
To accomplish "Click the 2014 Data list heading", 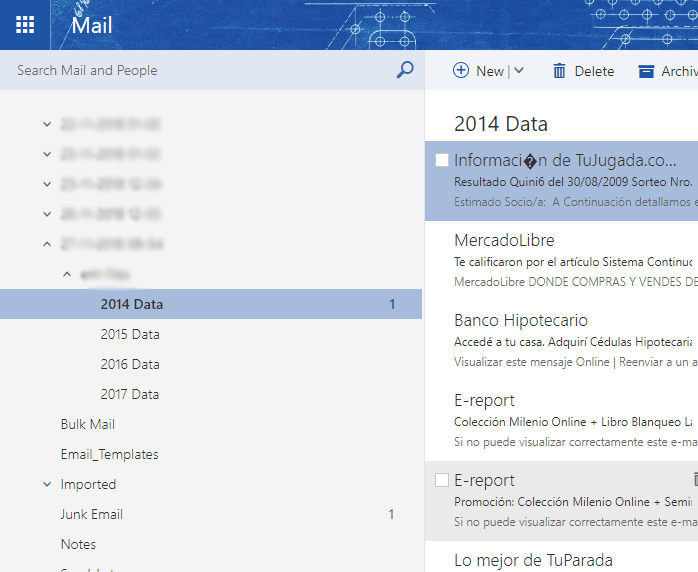I will coord(501,124).
